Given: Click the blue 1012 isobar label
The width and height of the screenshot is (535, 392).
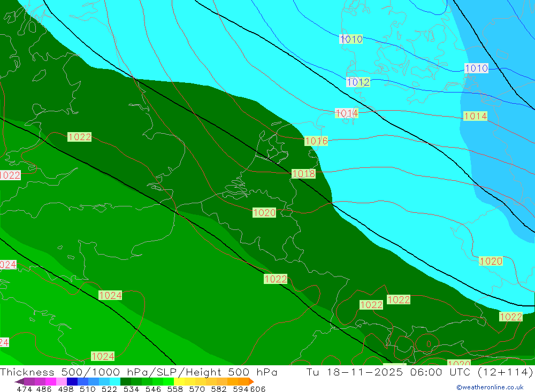Looking at the screenshot, I should click(x=358, y=82).
